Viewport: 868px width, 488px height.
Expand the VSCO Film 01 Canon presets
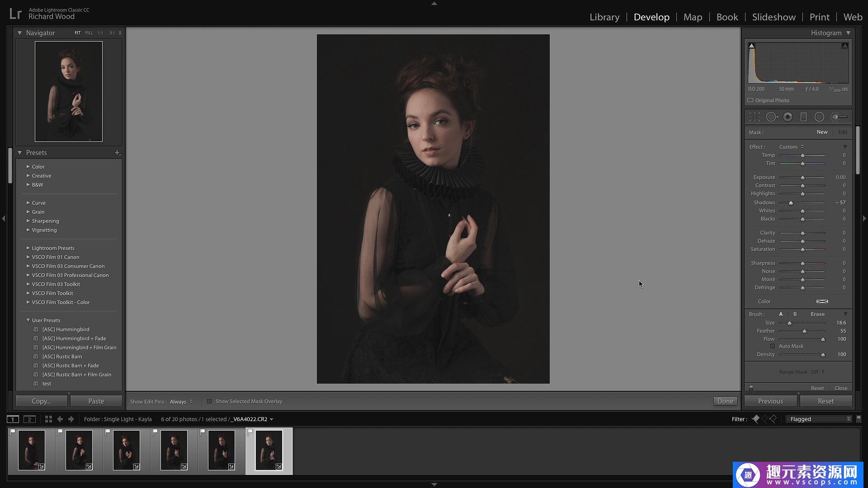click(x=28, y=257)
